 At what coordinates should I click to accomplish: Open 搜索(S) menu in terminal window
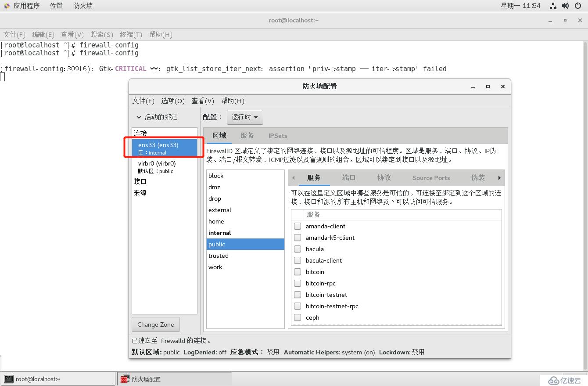click(x=102, y=34)
